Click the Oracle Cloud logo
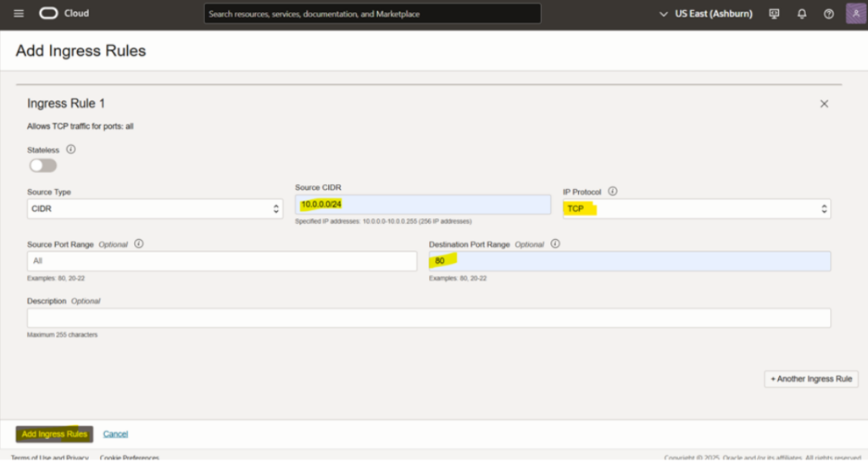This screenshot has width=868, height=463. pyautogui.click(x=64, y=14)
